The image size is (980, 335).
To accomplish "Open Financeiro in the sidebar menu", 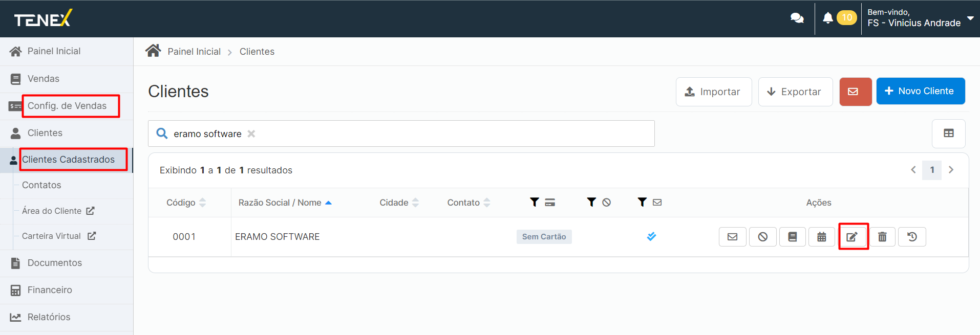I will (x=50, y=290).
